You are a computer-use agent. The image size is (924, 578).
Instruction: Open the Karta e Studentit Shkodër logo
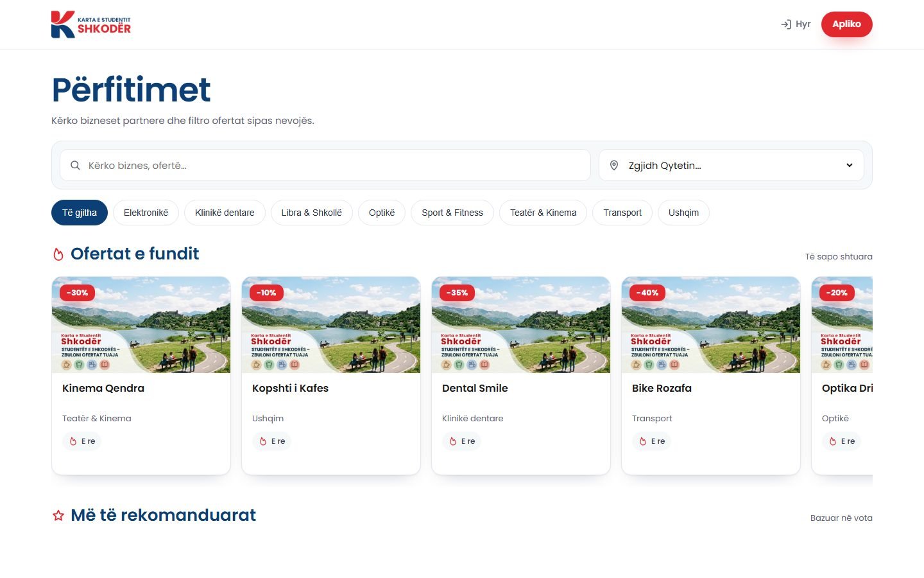point(91,24)
